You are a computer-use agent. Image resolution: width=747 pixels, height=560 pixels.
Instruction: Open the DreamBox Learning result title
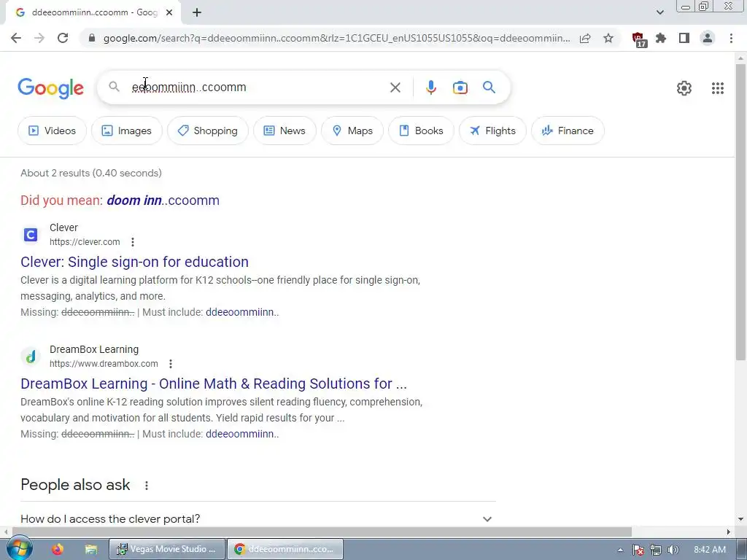tap(214, 384)
